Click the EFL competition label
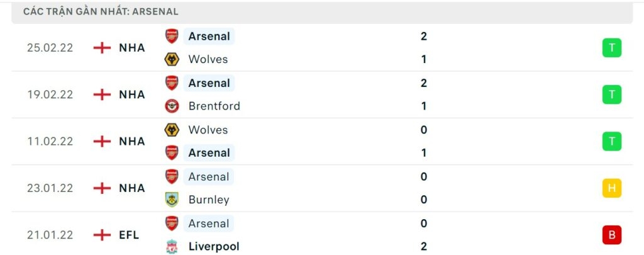 pos(129,235)
